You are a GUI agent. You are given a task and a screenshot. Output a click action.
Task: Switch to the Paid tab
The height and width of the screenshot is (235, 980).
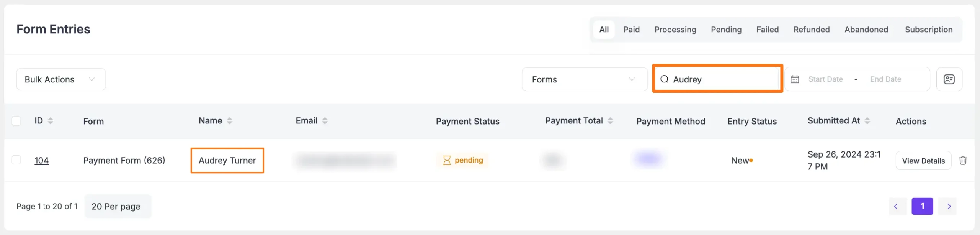pos(631,30)
